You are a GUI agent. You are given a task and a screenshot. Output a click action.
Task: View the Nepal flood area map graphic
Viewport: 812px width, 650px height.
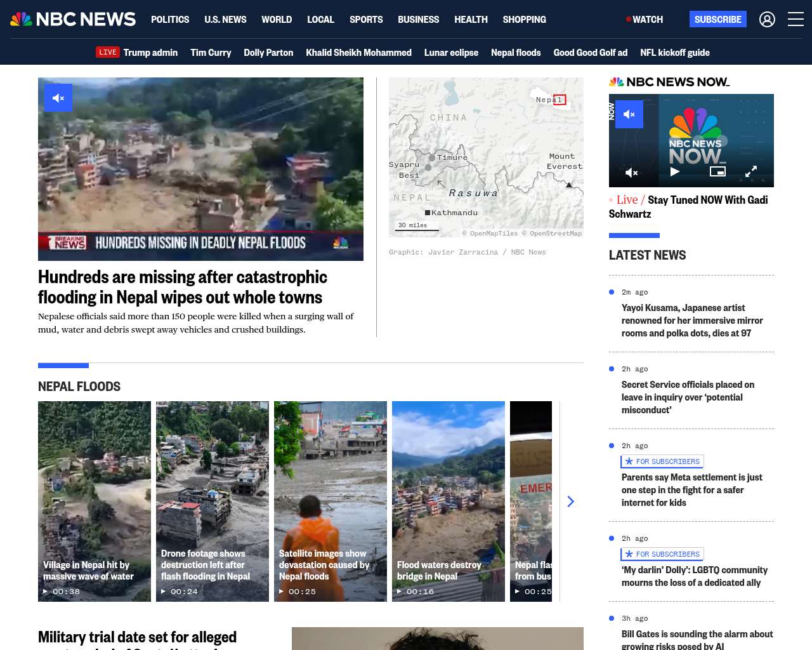pos(486,157)
